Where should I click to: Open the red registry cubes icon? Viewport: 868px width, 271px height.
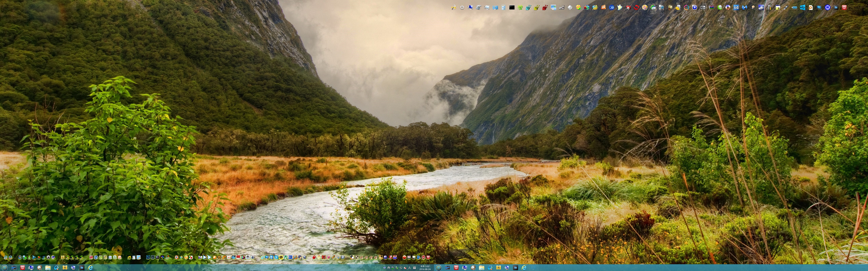(x=545, y=7)
